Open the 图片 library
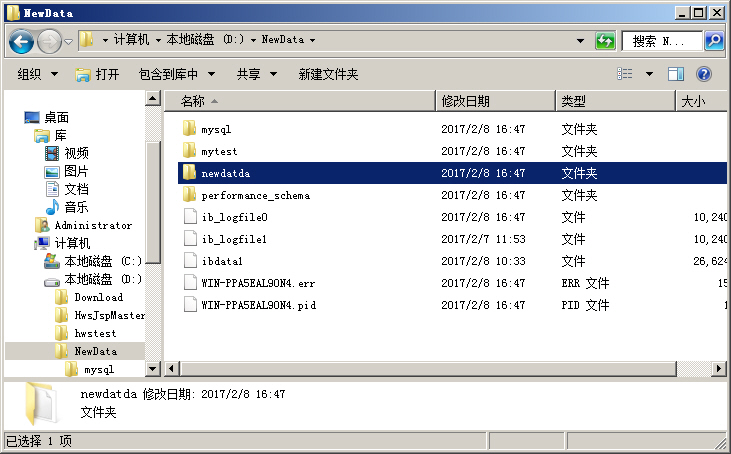Image resolution: width=731 pixels, height=454 pixels. (76, 171)
